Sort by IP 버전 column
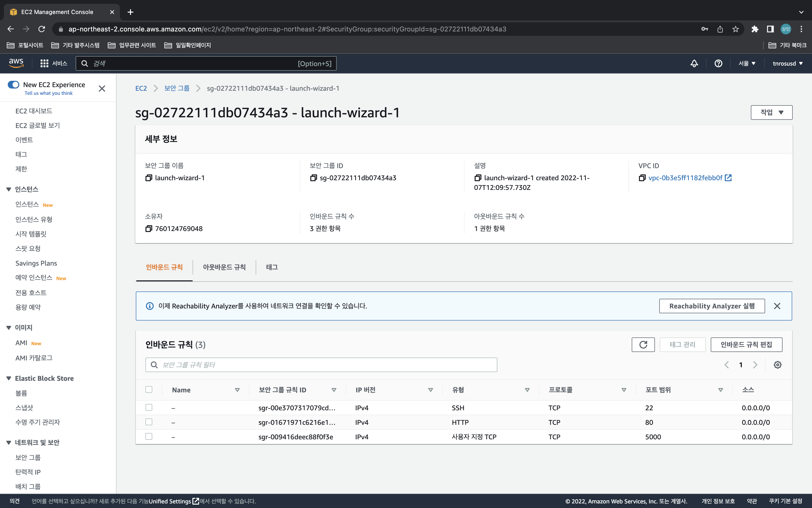 430,390
